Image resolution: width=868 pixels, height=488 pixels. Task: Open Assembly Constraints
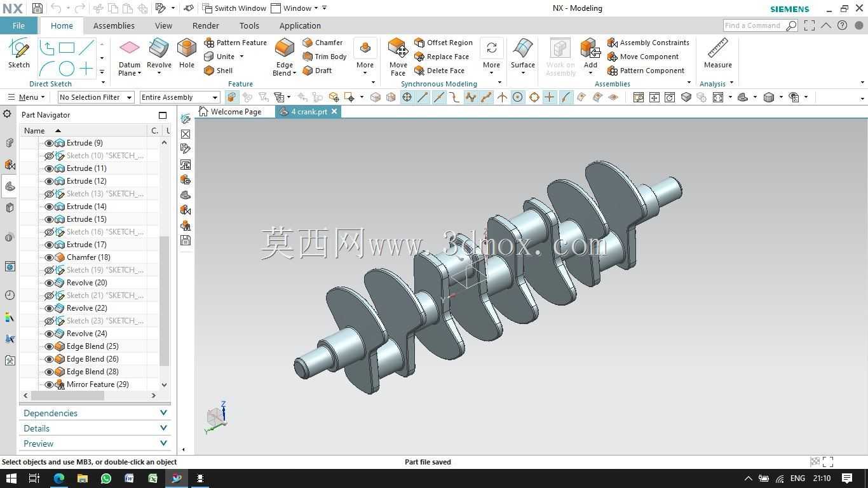(648, 43)
